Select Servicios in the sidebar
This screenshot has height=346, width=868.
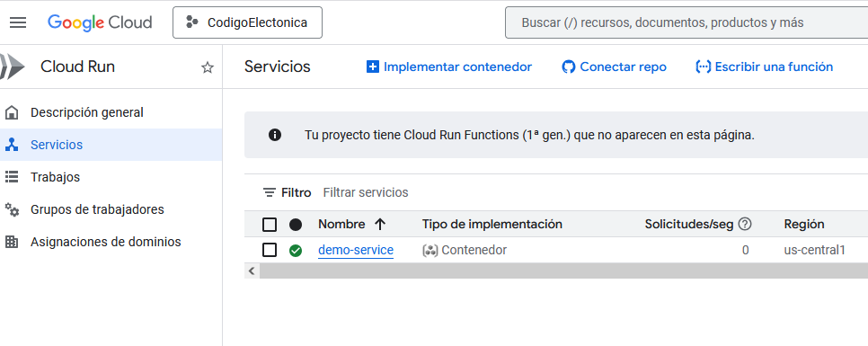(111, 145)
